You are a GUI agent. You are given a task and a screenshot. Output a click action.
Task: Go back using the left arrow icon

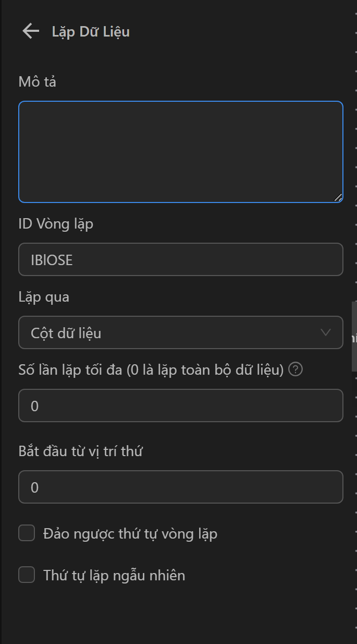[x=31, y=32]
